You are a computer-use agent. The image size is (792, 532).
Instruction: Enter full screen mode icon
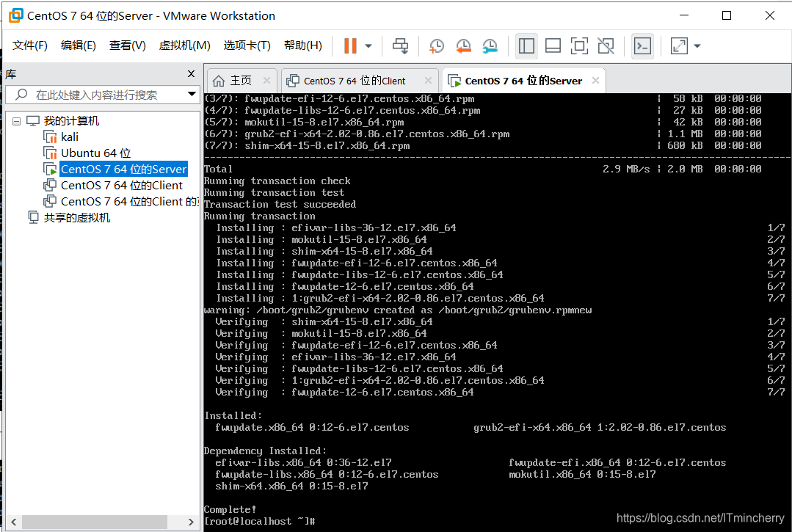click(579, 46)
